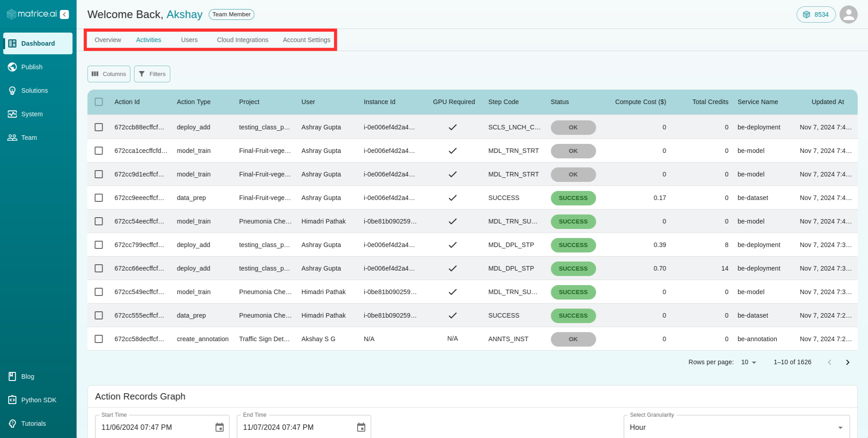This screenshot has height=438, width=868.
Task: Click the Team Member role badge
Action: click(231, 14)
